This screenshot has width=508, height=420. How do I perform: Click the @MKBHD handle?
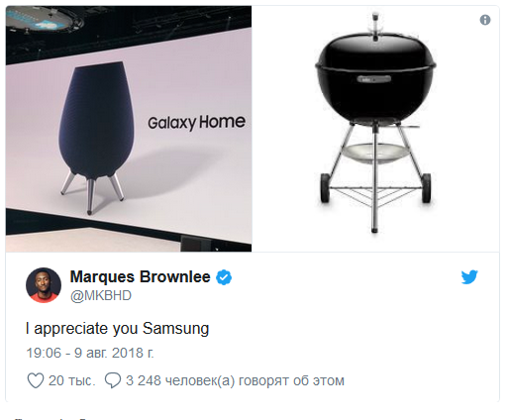pos(101,295)
